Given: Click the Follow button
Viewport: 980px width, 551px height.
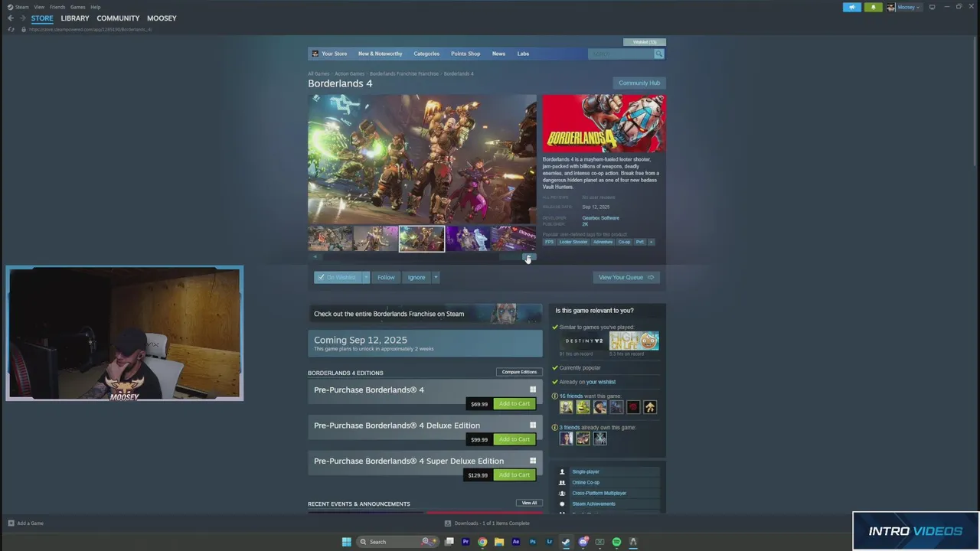Looking at the screenshot, I should pos(386,277).
